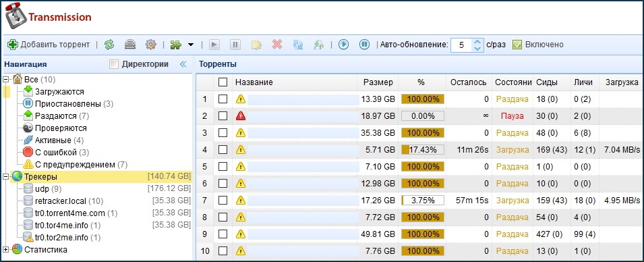Click the 49.81 GB size cell

point(377,234)
